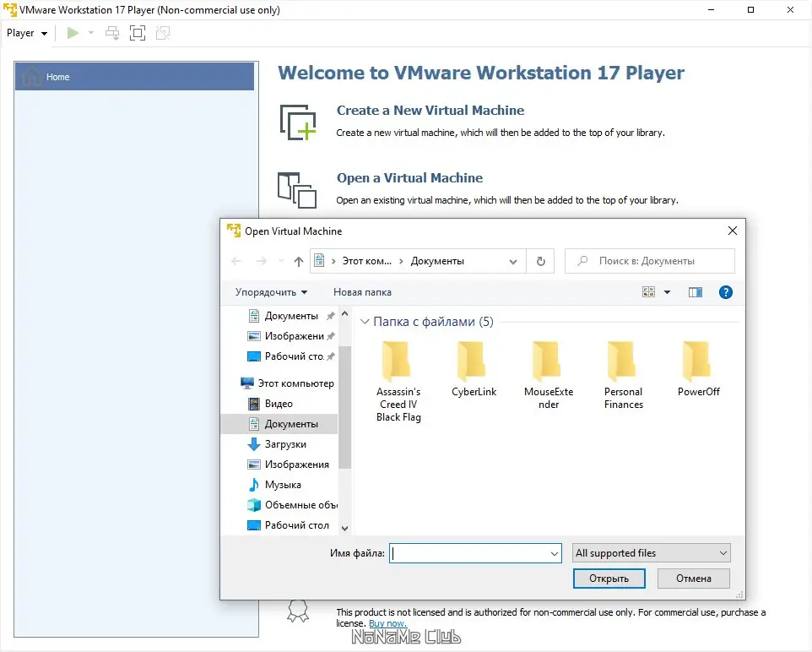The height and width of the screenshot is (652, 812).
Task: Select Этот компьютер in navigation tree
Action: coord(288,383)
